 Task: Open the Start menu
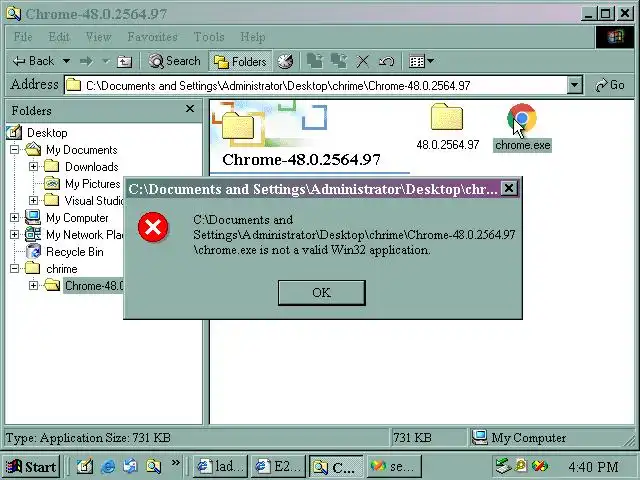tap(31, 466)
